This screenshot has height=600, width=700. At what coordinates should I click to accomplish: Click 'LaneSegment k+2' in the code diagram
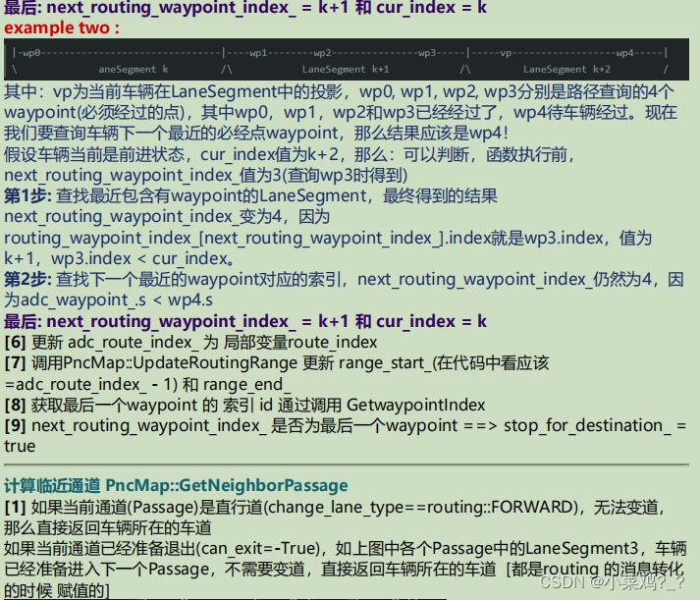tap(566, 69)
